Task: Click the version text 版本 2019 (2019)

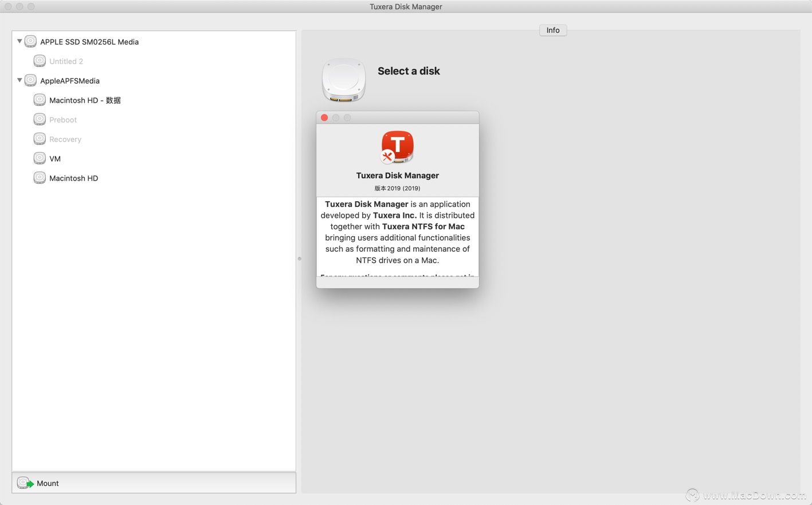Action: [398, 188]
